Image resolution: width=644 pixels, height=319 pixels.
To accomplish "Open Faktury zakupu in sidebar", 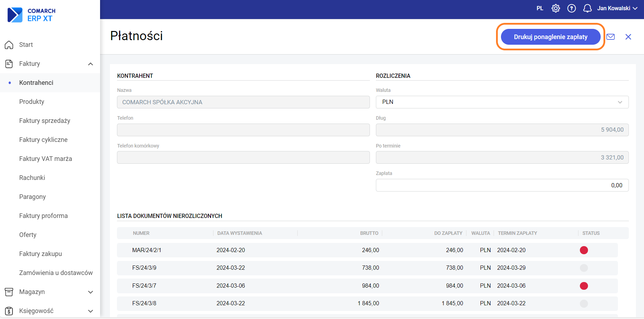I will [41, 254].
